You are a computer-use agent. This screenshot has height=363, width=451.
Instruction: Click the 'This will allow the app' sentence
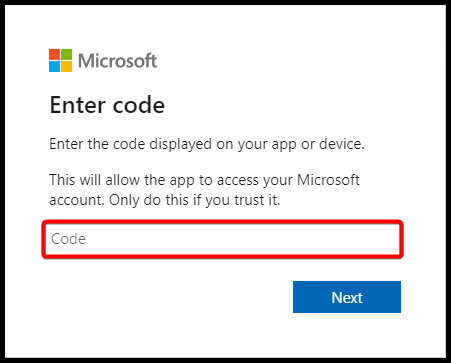tap(122, 180)
